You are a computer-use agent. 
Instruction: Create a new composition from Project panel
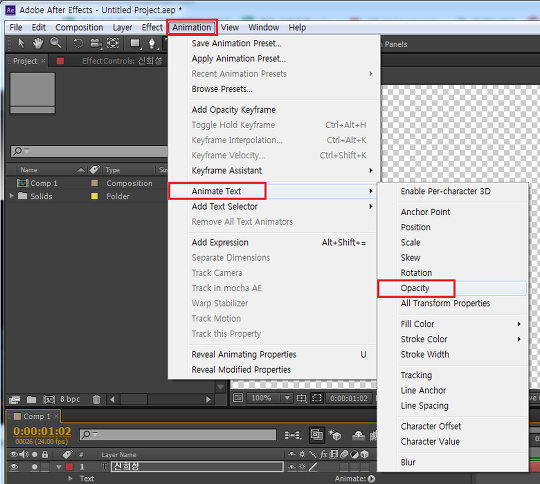[49, 399]
